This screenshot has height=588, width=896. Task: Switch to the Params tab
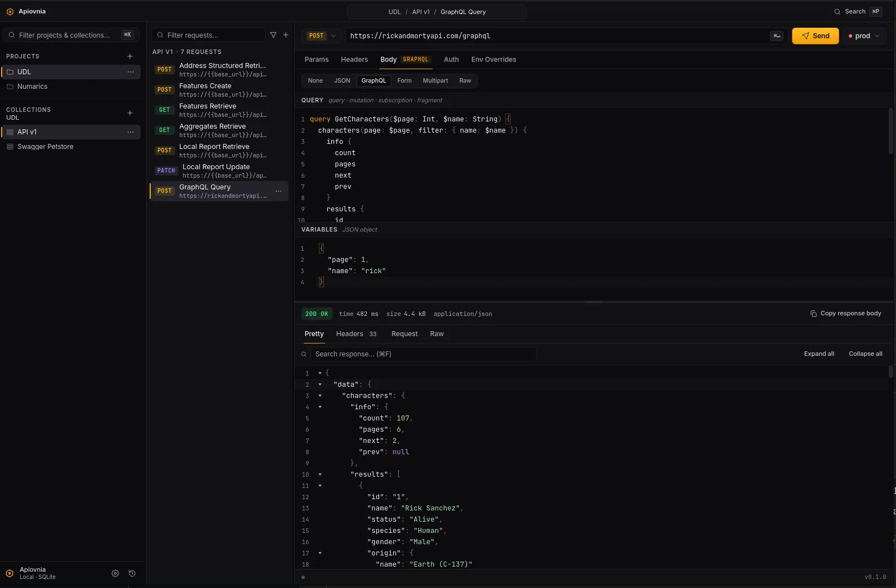(x=317, y=60)
